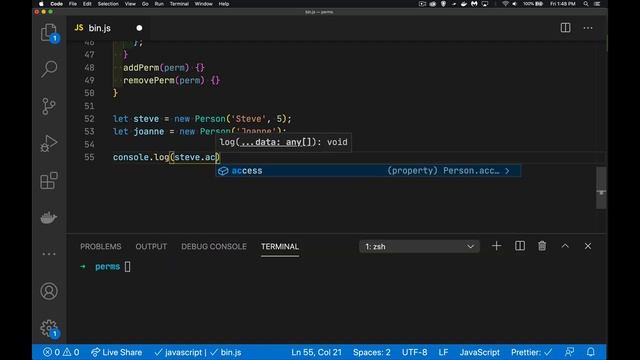Screen dimensions: 640x360
Task: Open the View menu
Action: tap(130, 4)
